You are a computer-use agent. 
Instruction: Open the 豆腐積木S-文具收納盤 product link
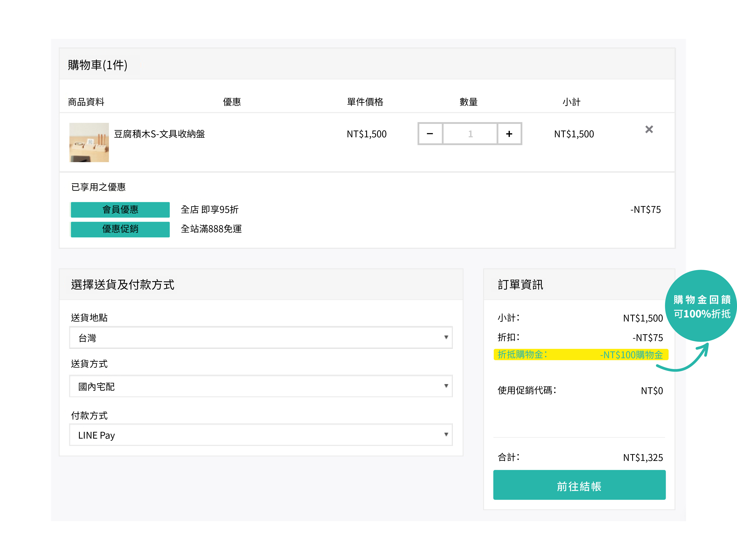coord(159,134)
